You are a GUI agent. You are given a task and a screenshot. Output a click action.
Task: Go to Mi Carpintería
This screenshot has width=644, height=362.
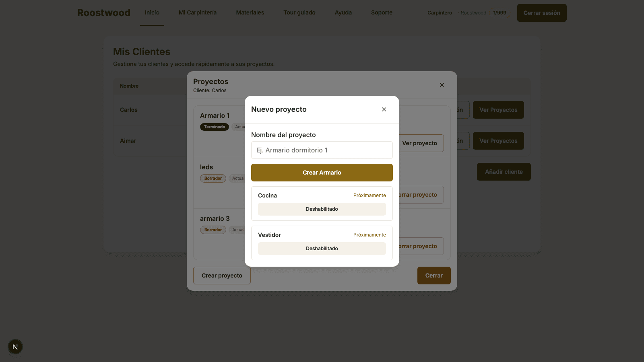point(198,12)
